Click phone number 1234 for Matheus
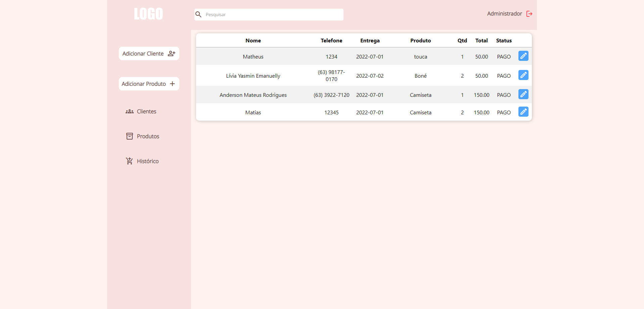 331,56
